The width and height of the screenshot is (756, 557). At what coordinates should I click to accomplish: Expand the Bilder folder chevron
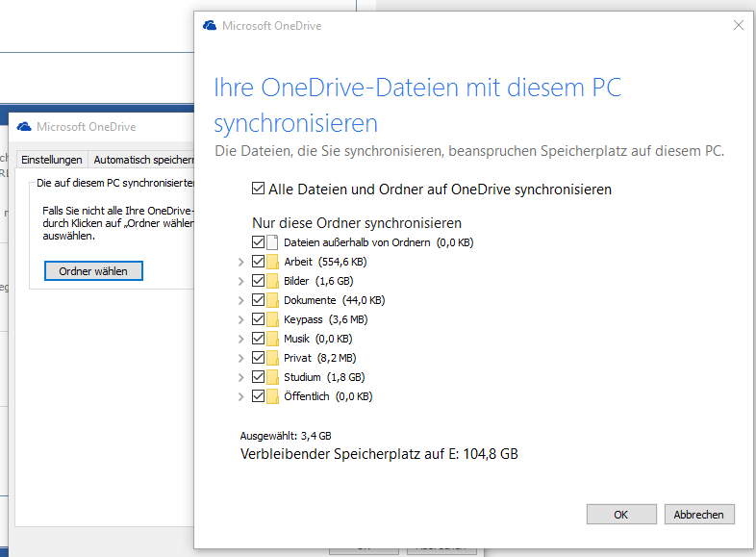tap(241, 281)
